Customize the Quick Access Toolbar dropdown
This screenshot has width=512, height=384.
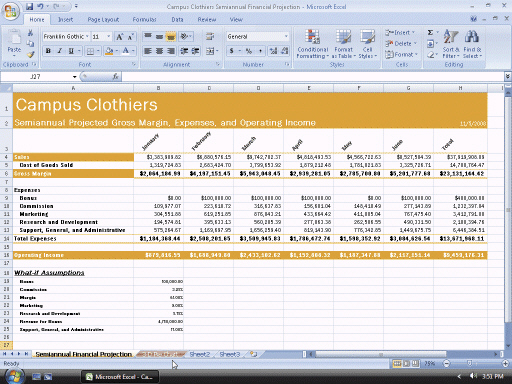(x=76, y=6)
